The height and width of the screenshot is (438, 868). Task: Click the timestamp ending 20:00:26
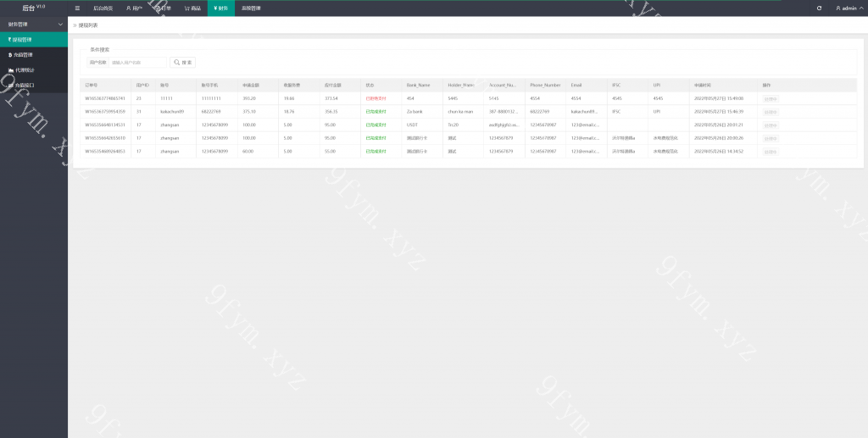719,138
